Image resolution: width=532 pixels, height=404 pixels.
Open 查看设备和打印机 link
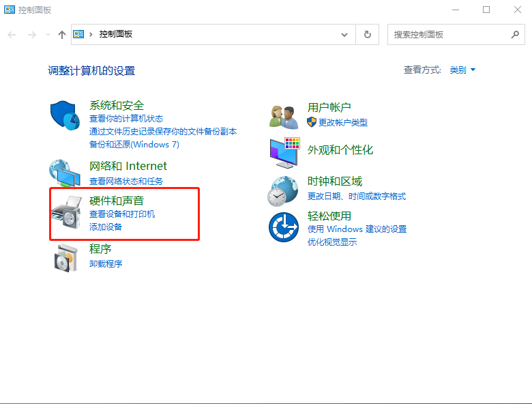(x=122, y=214)
